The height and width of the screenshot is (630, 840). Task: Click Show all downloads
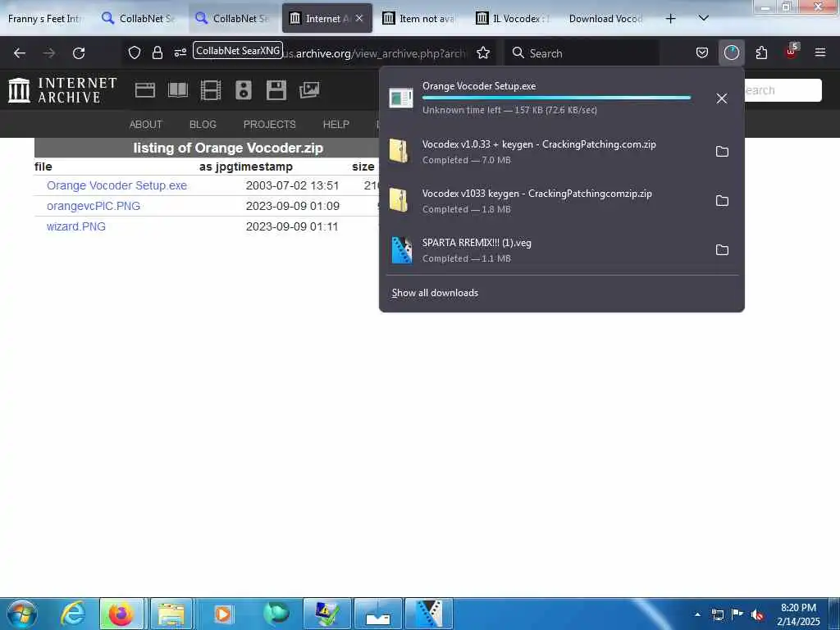[x=435, y=293]
